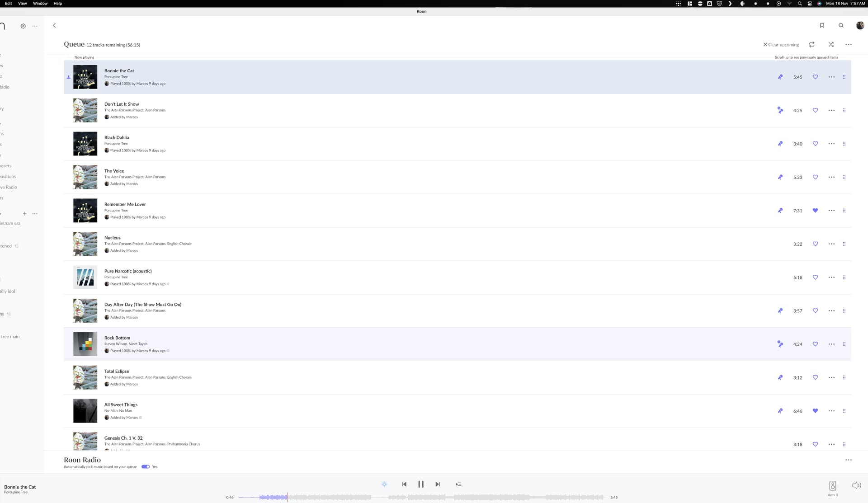Open artist link Porcupine Tree under Black Dahlia
The width and height of the screenshot is (868, 503).
[116, 144]
